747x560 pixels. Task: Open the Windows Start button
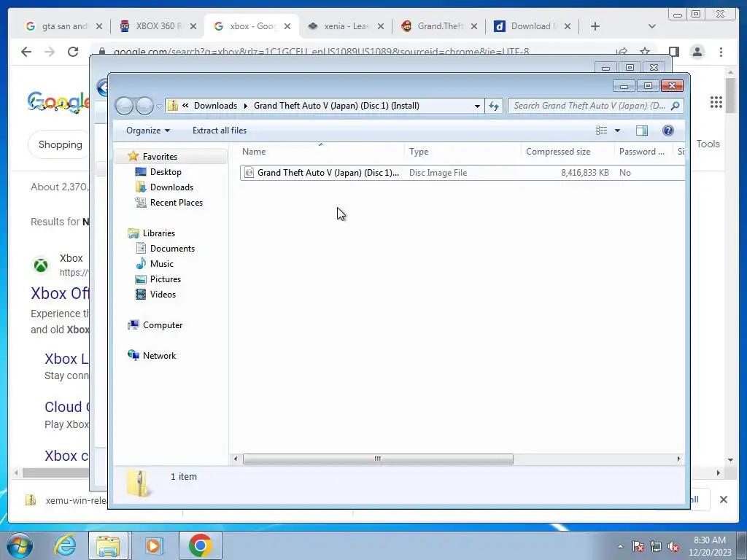point(20,545)
